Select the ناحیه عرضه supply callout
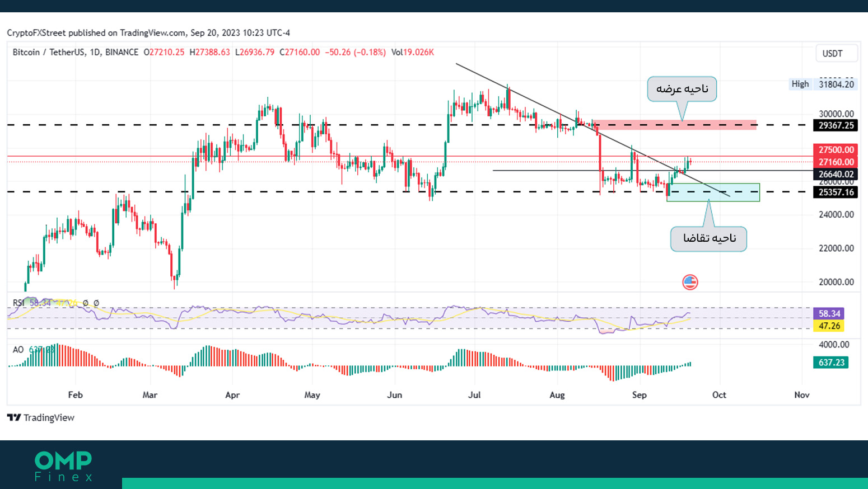The height and width of the screenshot is (489, 868). (682, 89)
